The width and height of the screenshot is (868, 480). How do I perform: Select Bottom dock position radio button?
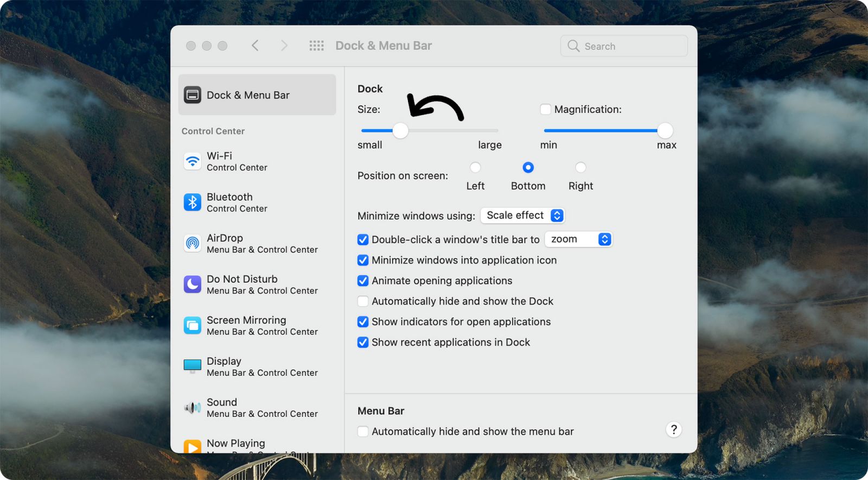click(528, 167)
